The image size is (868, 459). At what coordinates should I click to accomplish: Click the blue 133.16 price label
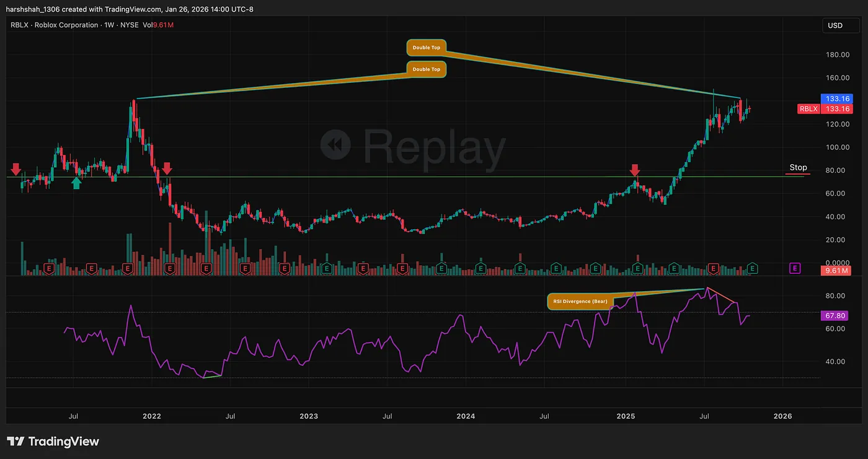[836, 98]
